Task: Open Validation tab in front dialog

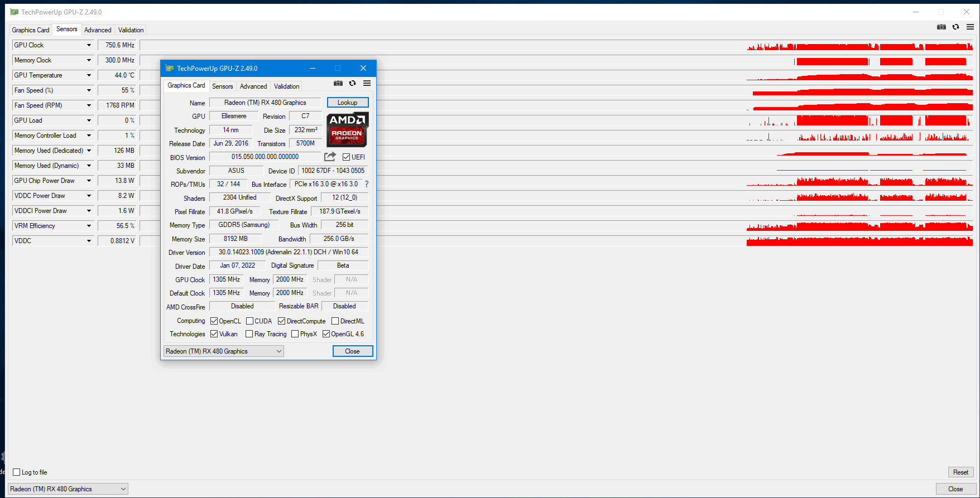Action: 287,86
